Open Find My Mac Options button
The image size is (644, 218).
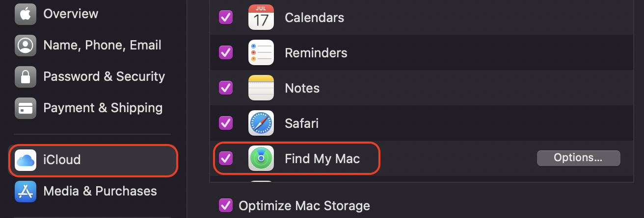(578, 158)
